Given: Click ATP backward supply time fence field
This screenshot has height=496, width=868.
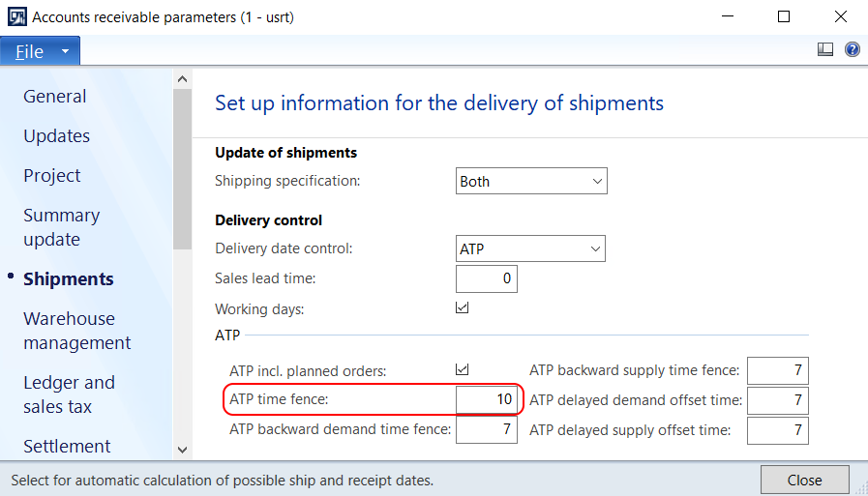Looking at the screenshot, I should tap(778, 370).
